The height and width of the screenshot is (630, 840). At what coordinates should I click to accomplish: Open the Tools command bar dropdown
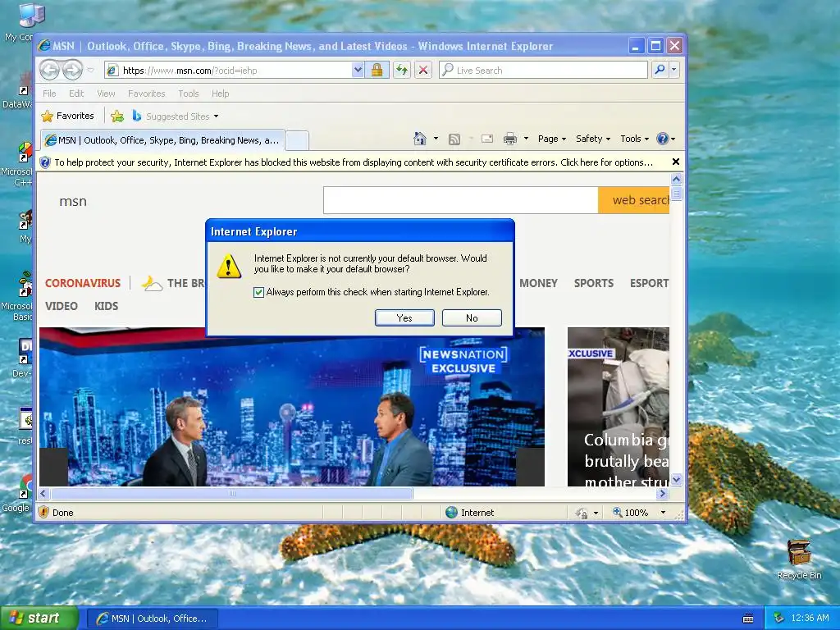[634, 139]
